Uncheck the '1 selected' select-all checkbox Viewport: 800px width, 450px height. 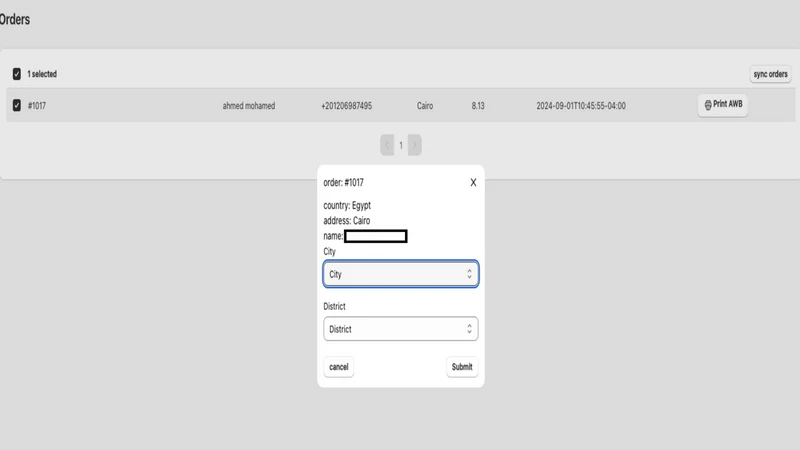17,74
